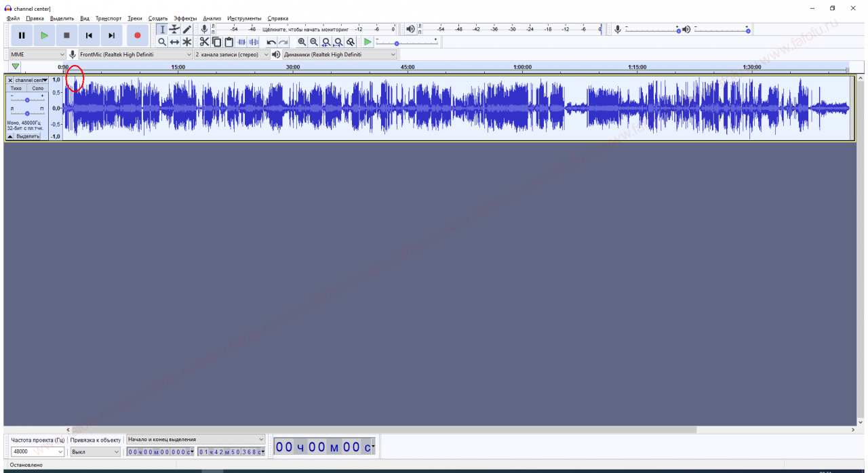Open the Треки menu
Image resolution: width=868 pixels, height=473 pixels.
pyautogui.click(x=135, y=18)
